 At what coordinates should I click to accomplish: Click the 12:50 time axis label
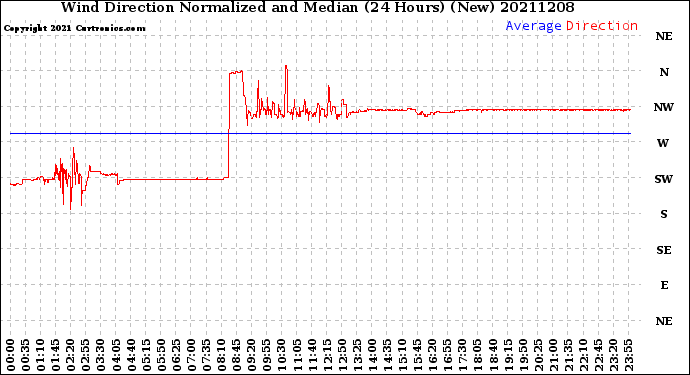(342, 355)
